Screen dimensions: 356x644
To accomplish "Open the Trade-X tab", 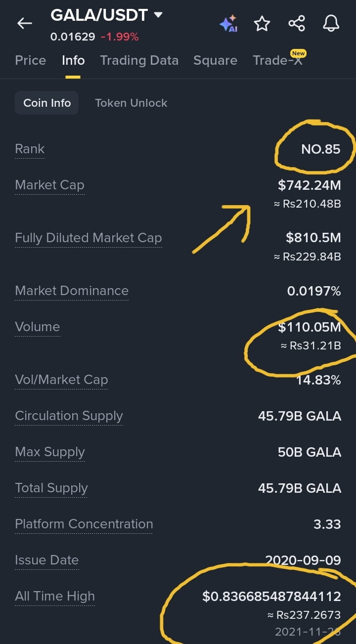I will (278, 60).
